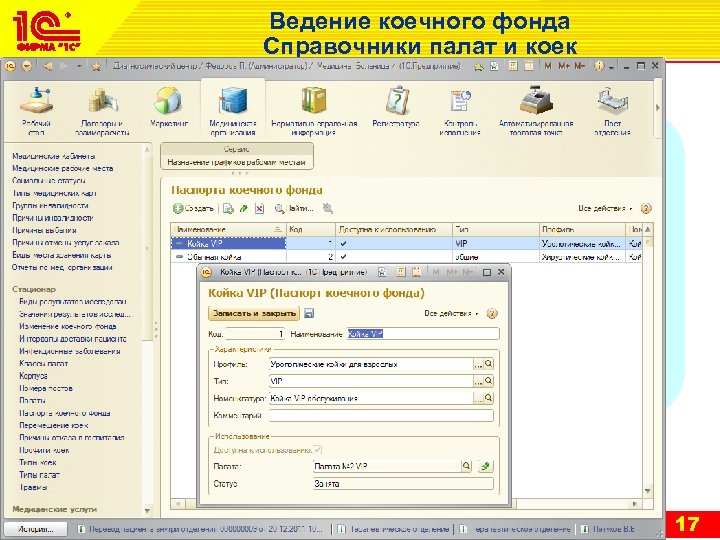This screenshot has width=720, height=540.
Task: Open the calendar icon in the main window title bar
Action: (529, 66)
